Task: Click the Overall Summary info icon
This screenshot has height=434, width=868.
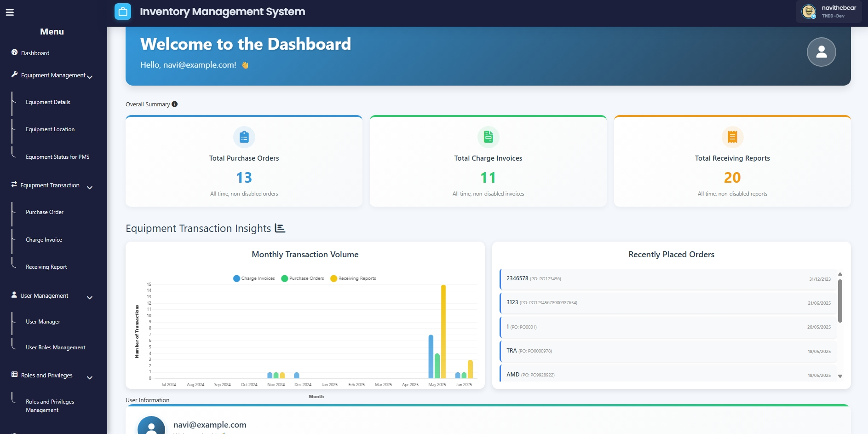Action: 175,104
